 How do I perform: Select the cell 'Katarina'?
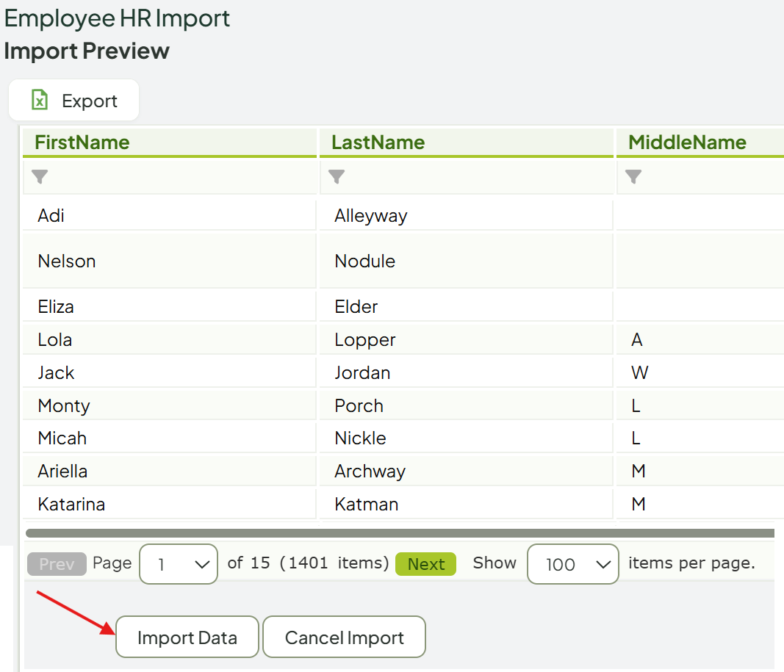click(170, 504)
